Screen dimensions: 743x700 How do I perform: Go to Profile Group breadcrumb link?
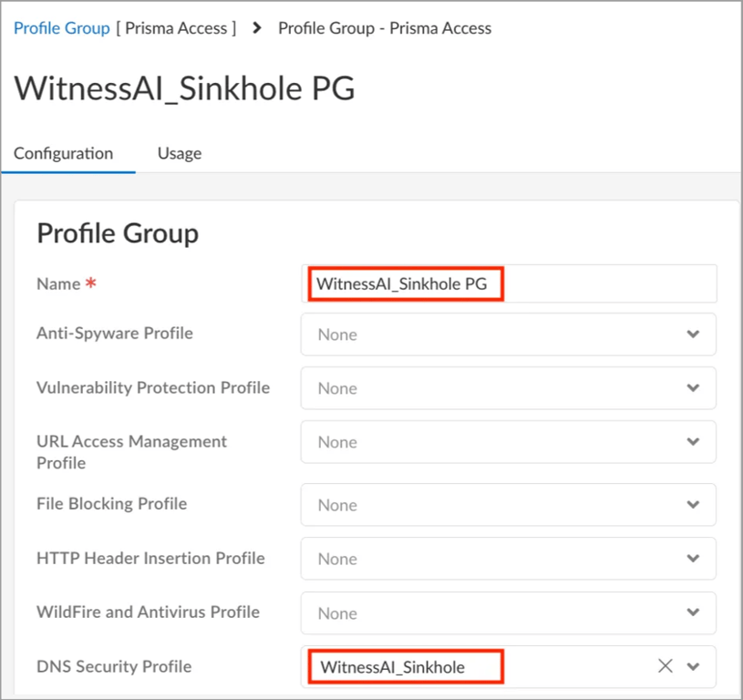pos(62,28)
